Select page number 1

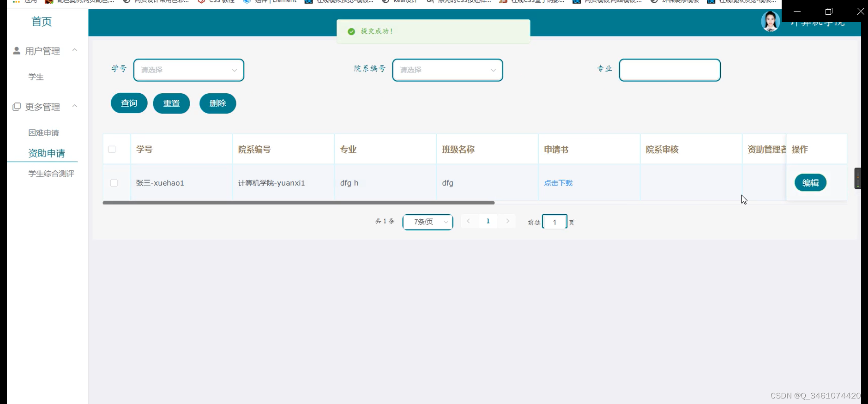coord(488,221)
